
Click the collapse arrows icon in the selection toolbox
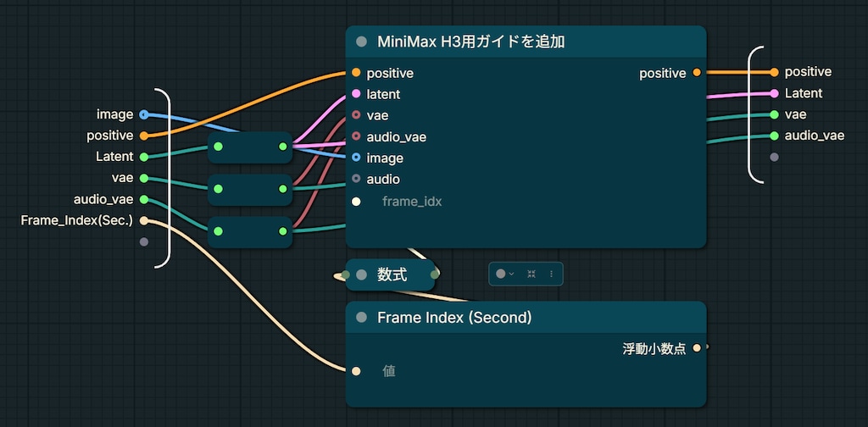pos(531,274)
